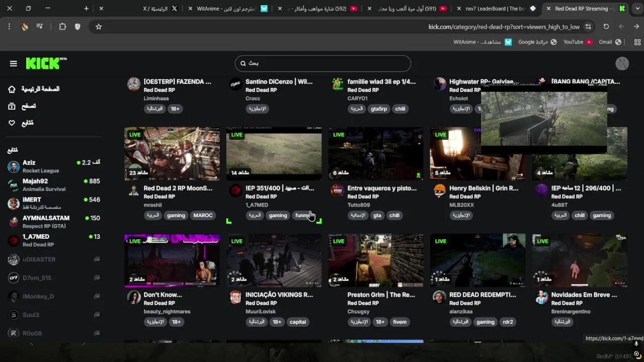
Task: Click the MAROC tag under mrashil
Action: pos(203,215)
